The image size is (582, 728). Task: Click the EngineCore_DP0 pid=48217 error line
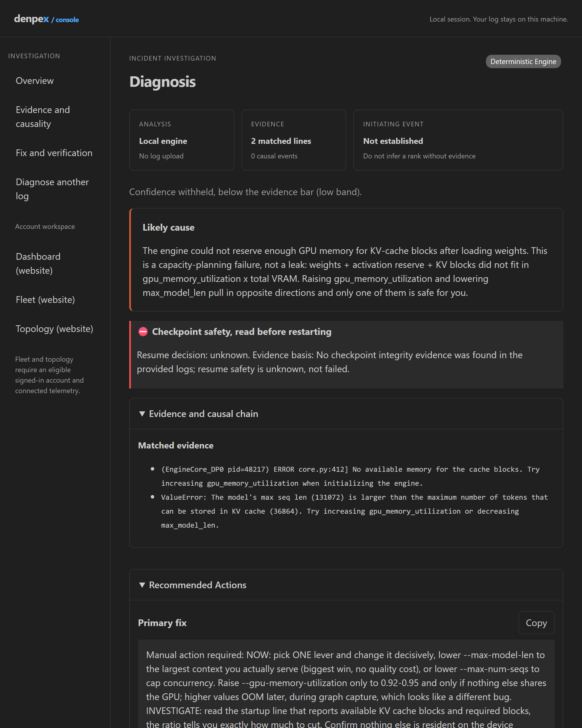point(350,476)
